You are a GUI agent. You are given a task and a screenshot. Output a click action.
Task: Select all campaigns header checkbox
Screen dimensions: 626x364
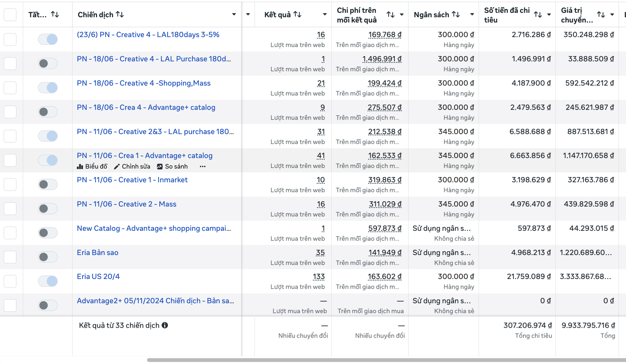tap(10, 15)
